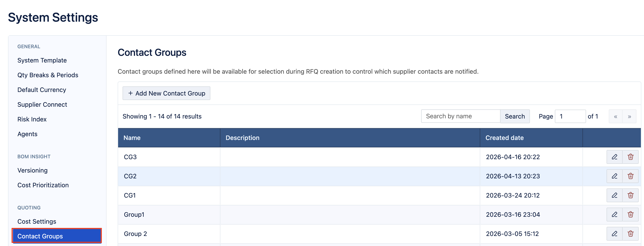Viewport: 644px width, 246px height.
Task: Open System Template settings
Action: (42, 60)
